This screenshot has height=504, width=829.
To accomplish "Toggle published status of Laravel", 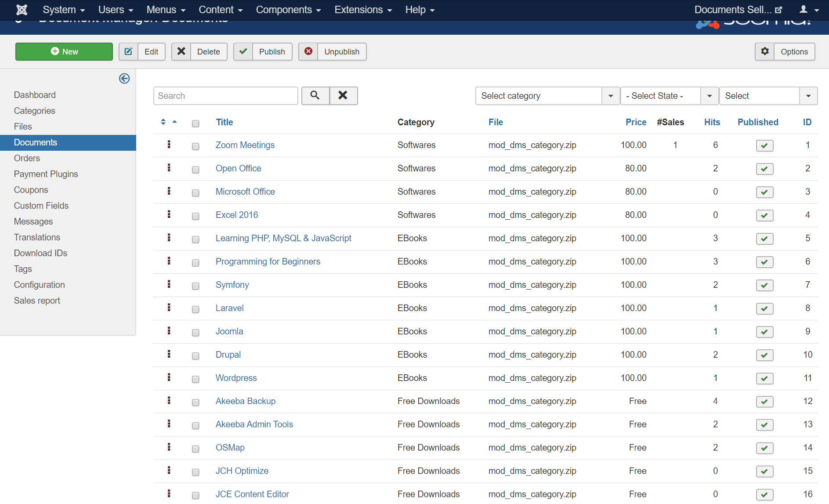I will coord(764,308).
